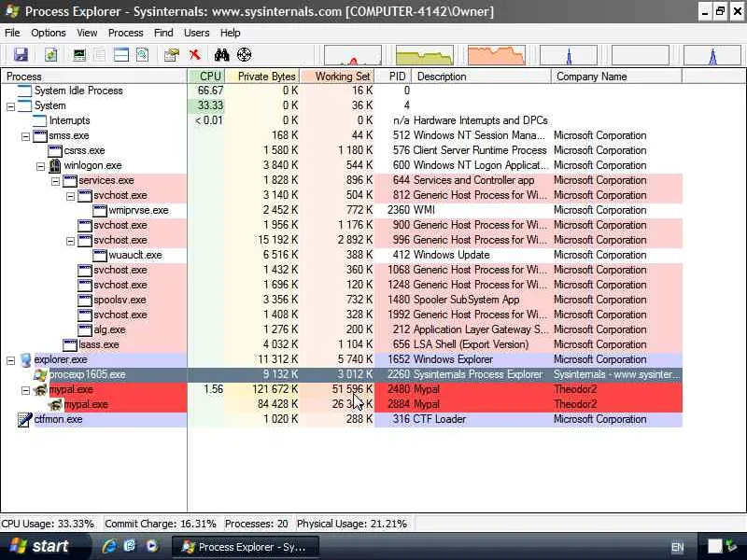
Task: Collapse the smss.exe tree node
Action: 26,136
